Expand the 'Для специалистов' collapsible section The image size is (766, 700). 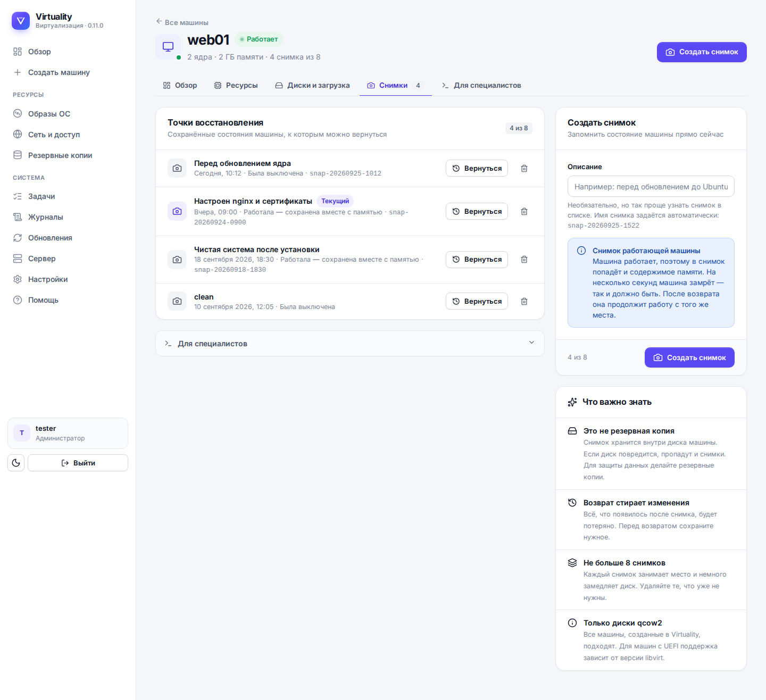coord(349,344)
